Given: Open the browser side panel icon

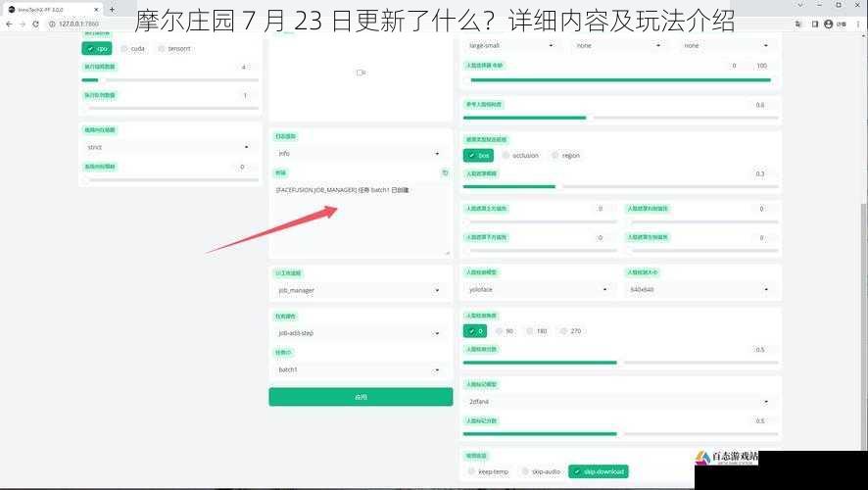Looking at the screenshot, I should pyautogui.click(x=815, y=24).
